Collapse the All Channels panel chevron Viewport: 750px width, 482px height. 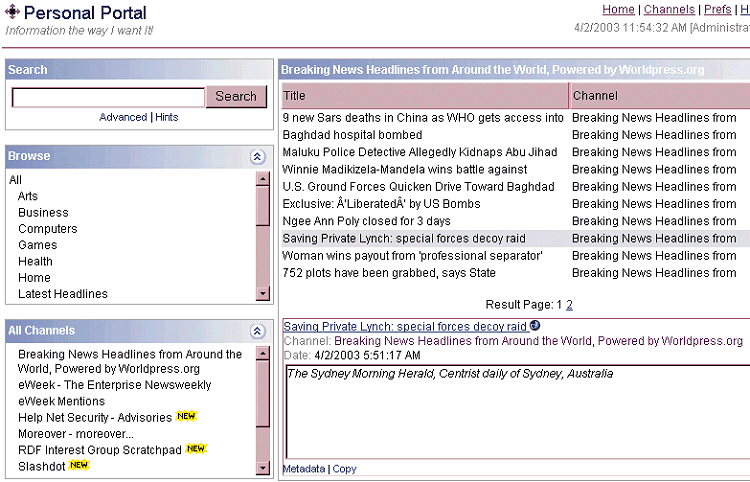[x=257, y=331]
